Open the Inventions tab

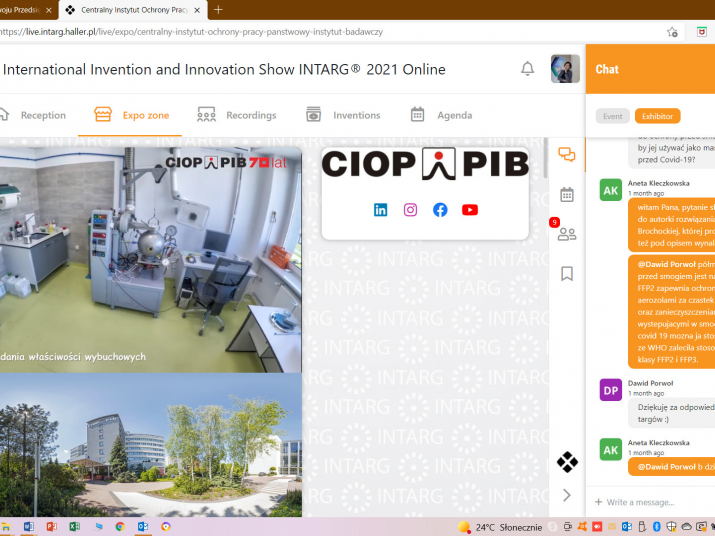click(x=343, y=115)
